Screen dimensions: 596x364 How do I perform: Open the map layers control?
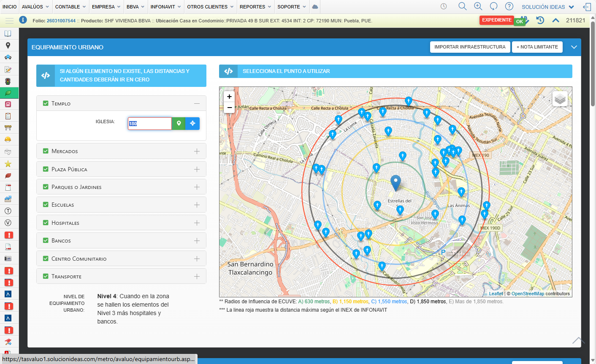coord(560,99)
